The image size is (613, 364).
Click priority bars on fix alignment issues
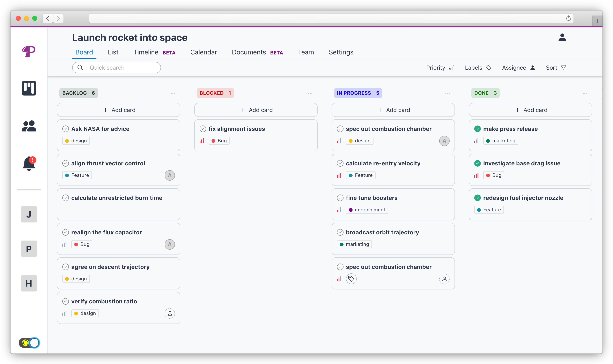point(202,141)
